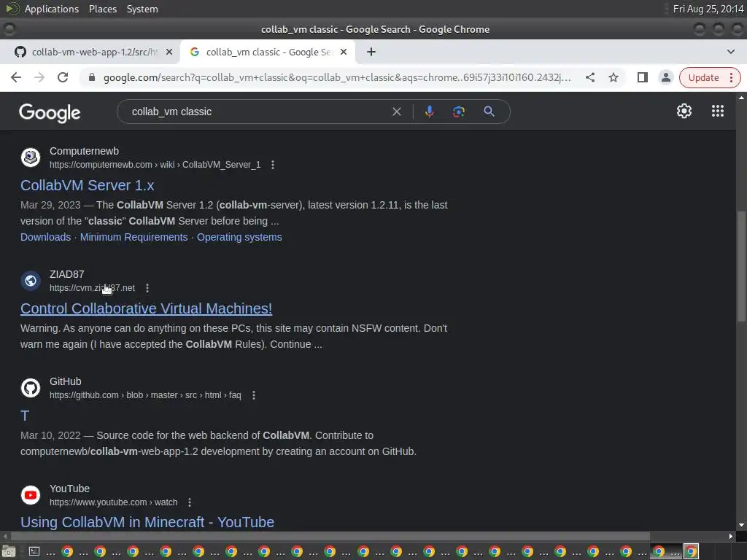Open Using CollabVM in Minecraft - YouTube
Image resolution: width=747 pixels, height=560 pixels.
point(147,522)
